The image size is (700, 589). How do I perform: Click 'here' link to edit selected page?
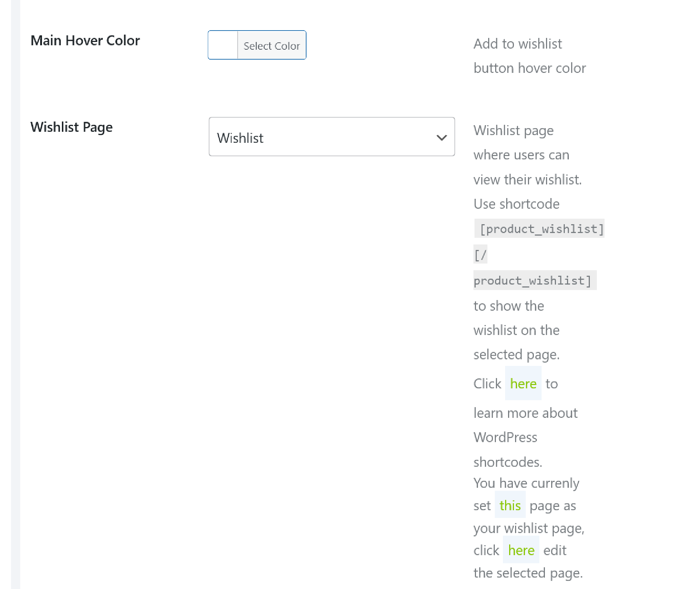(x=521, y=550)
